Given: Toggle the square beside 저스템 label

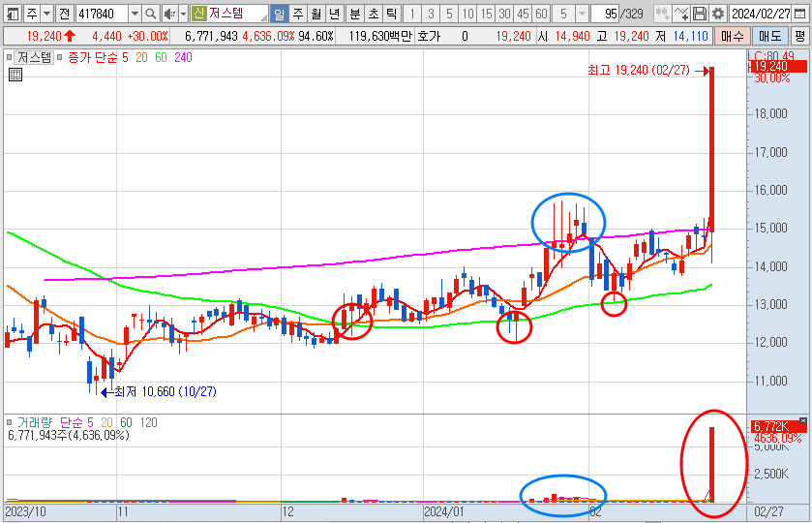Looking at the screenshot, I should [9, 57].
